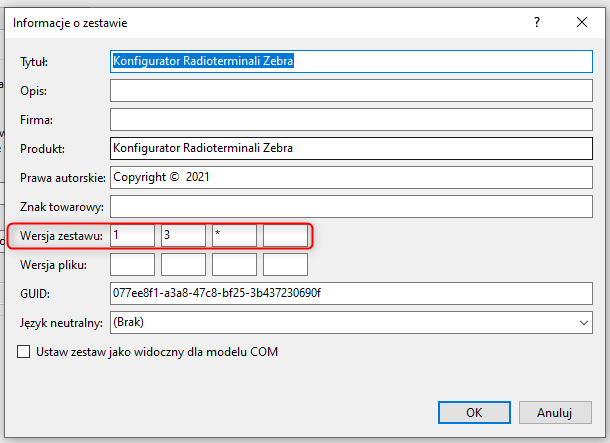Enable Ustaw zestaw jako widoczny dla COM

25,352
